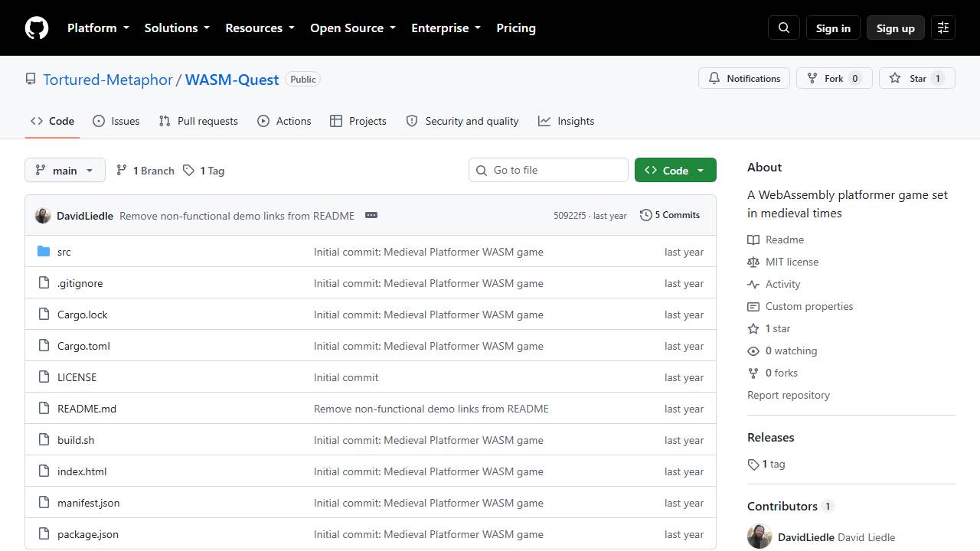Click the Sign up button
980x551 pixels.
tap(896, 28)
